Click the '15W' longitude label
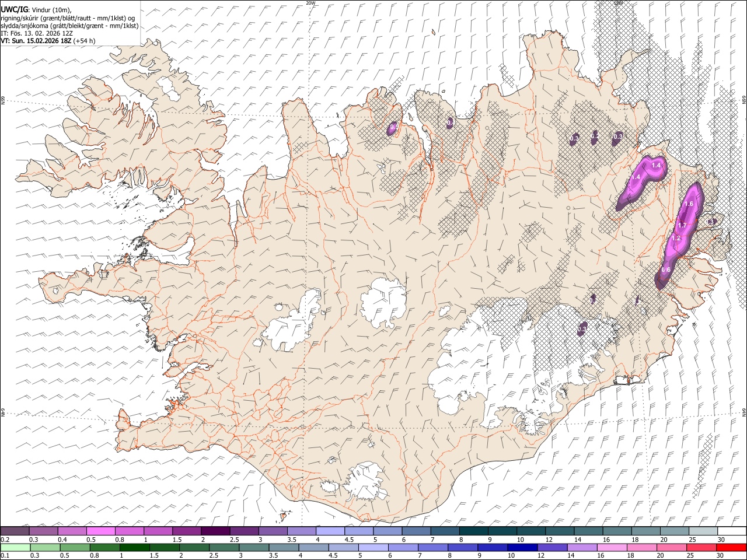747x560 pixels. click(619, 3)
